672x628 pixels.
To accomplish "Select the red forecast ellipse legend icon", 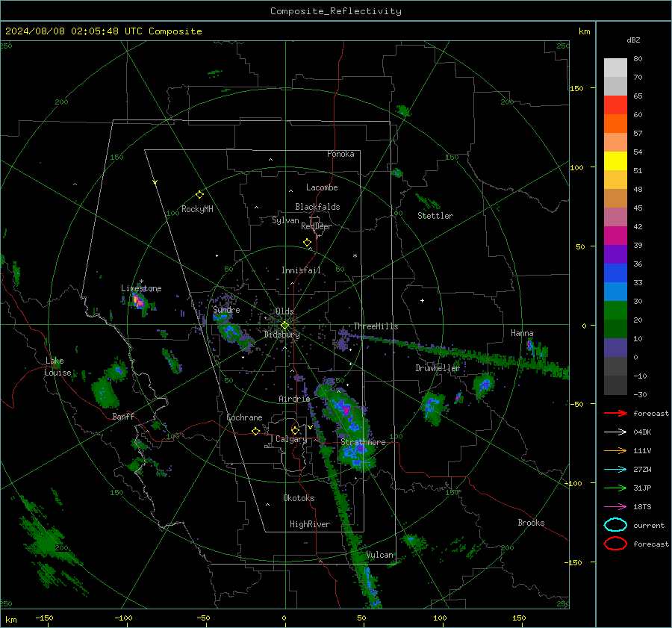I will pyautogui.click(x=615, y=544).
